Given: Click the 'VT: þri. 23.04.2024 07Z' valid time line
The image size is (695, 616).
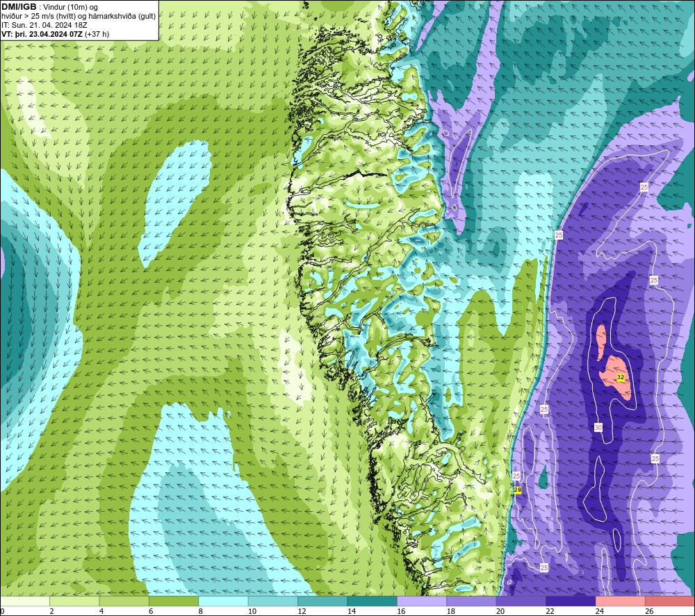Looking at the screenshot, I should [42, 34].
